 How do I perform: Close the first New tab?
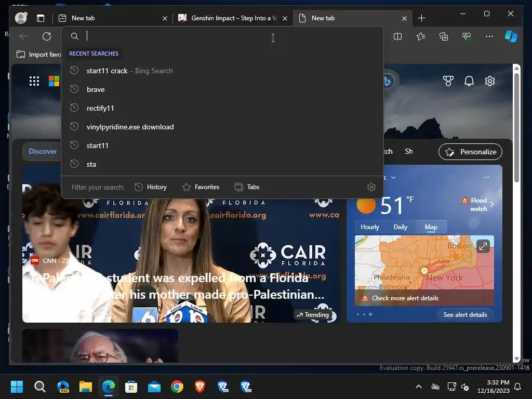click(165, 18)
